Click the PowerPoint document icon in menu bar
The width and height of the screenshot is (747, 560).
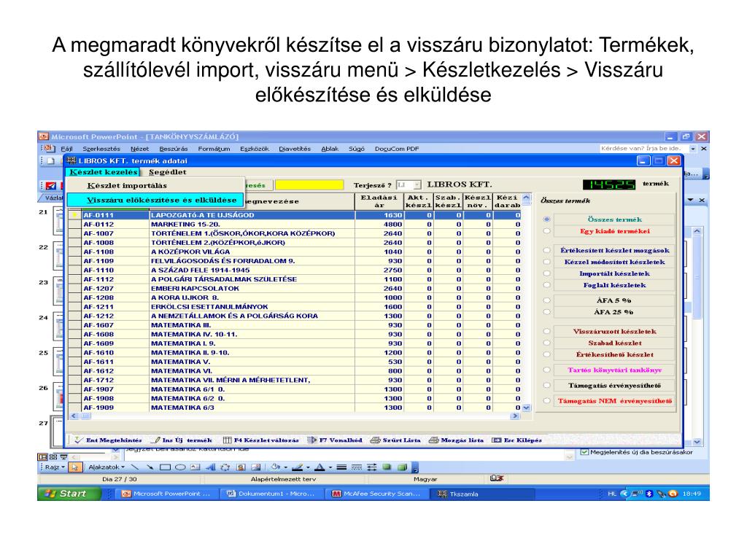(x=50, y=149)
